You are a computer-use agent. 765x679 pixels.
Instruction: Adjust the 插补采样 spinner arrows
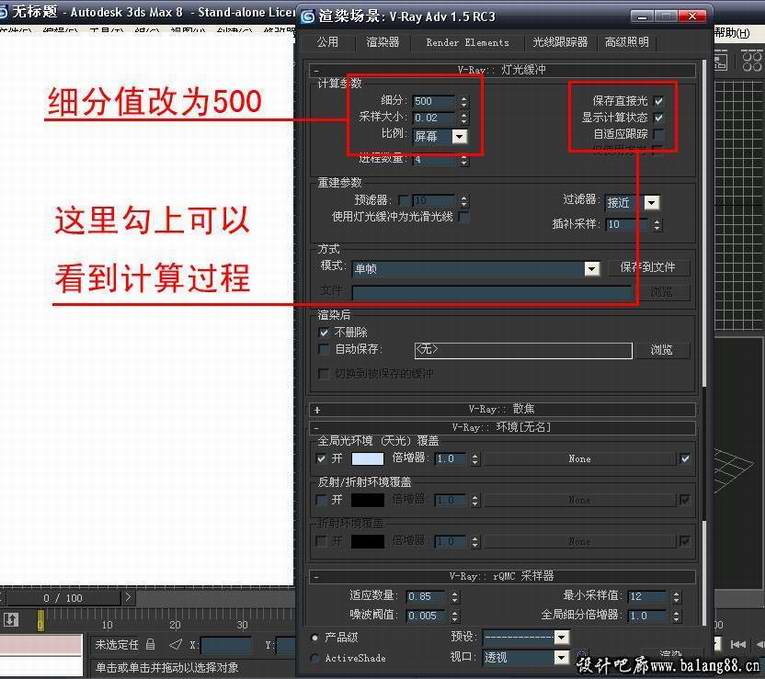point(657,224)
